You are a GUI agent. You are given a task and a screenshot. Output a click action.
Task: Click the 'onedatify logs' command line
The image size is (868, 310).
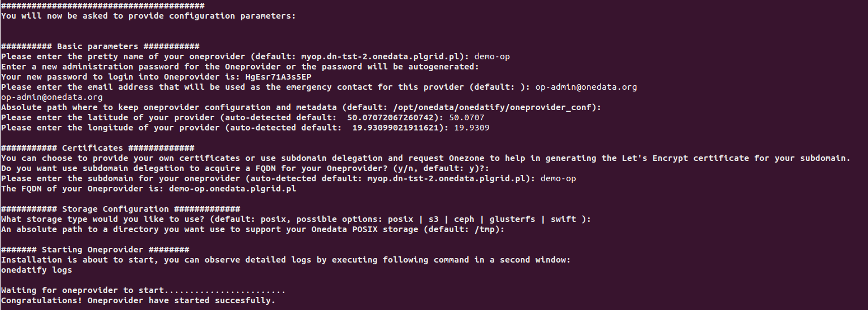click(36, 270)
